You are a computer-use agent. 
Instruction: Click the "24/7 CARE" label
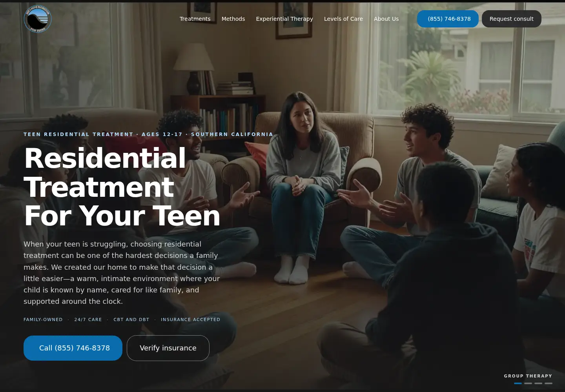[x=88, y=319]
